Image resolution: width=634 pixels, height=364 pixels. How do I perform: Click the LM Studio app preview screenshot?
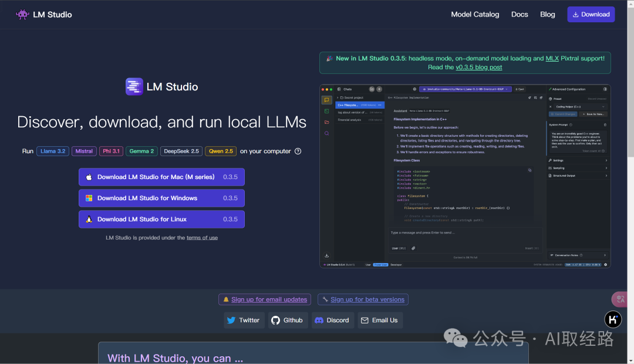[465, 176]
